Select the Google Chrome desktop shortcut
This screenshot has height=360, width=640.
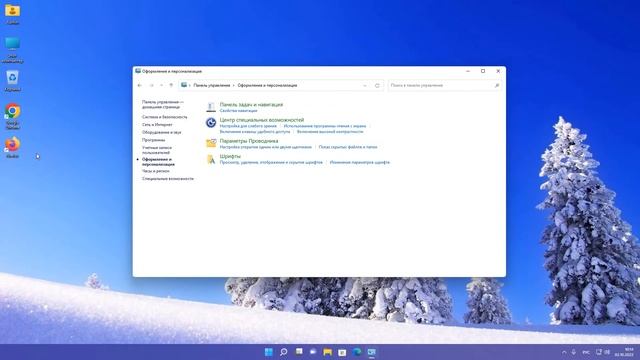[12, 116]
